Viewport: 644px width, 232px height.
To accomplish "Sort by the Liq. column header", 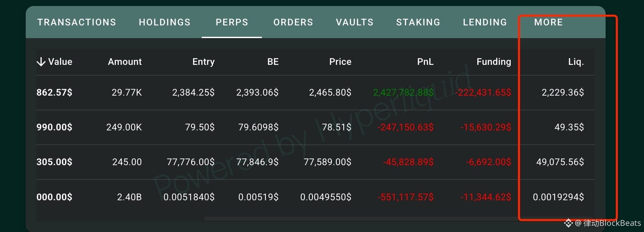I will coord(576,62).
